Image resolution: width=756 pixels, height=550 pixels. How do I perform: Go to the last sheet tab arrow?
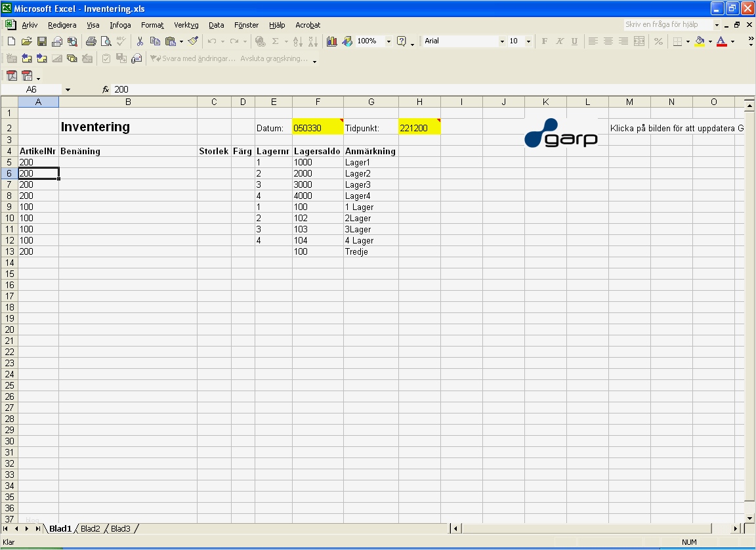point(37,529)
